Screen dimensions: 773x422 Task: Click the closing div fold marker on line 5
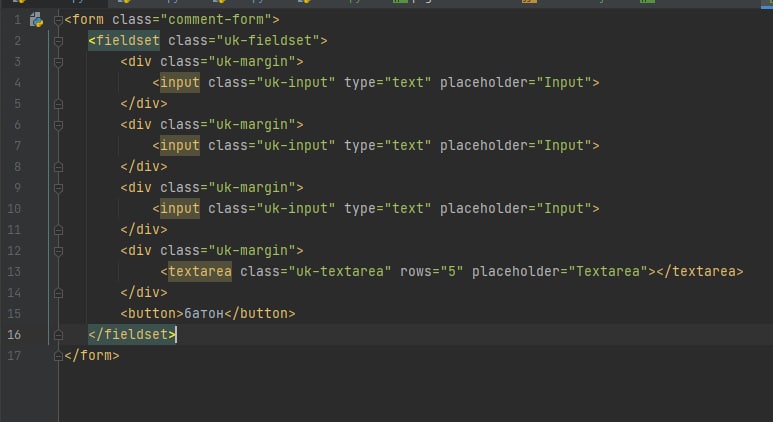click(x=58, y=104)
